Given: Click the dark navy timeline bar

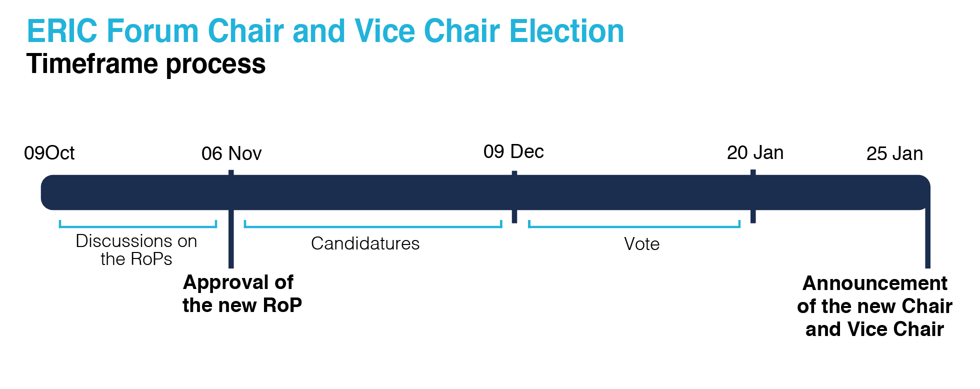Looking at the screenshot, I should point(485,192).
